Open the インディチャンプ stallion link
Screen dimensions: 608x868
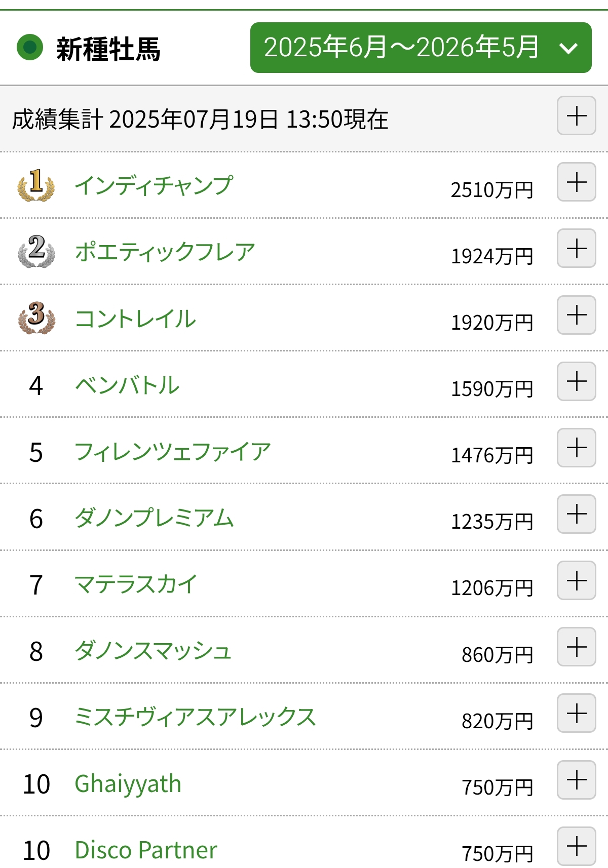pyautogui.click(x=154, y=185)
